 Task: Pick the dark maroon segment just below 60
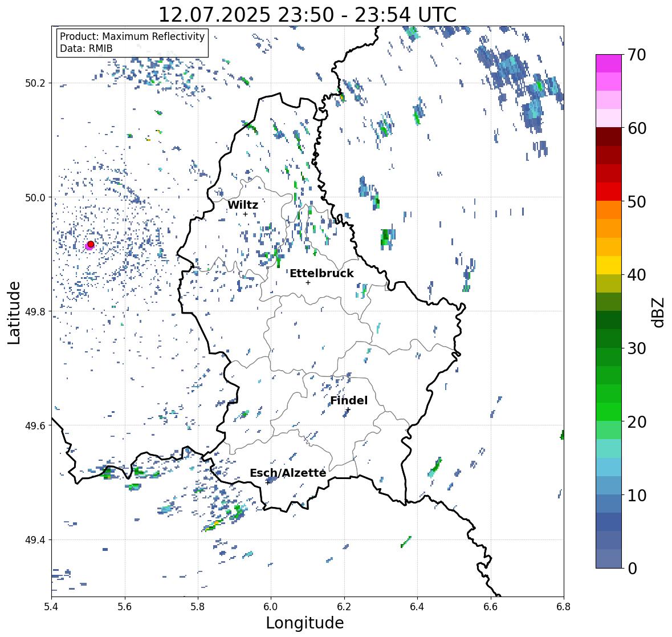click(x=609, y=137)
